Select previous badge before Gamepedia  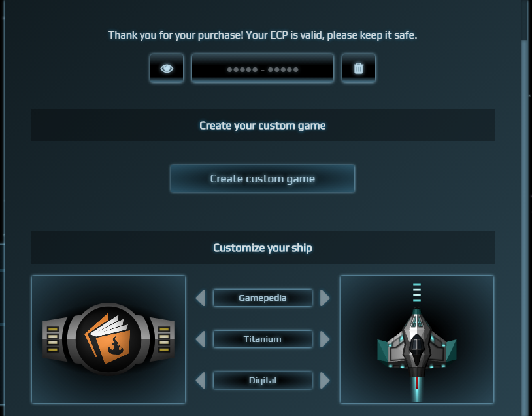point(201,298)
